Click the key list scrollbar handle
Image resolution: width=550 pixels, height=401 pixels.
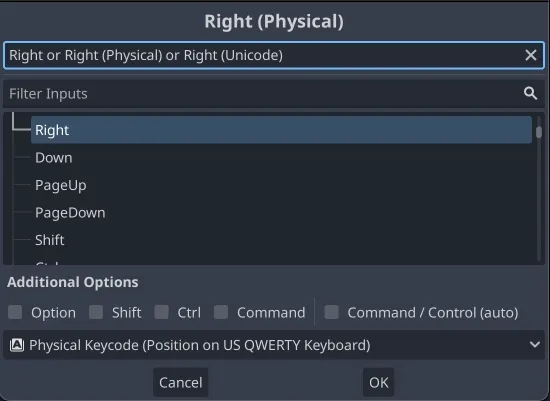(539, 132)
